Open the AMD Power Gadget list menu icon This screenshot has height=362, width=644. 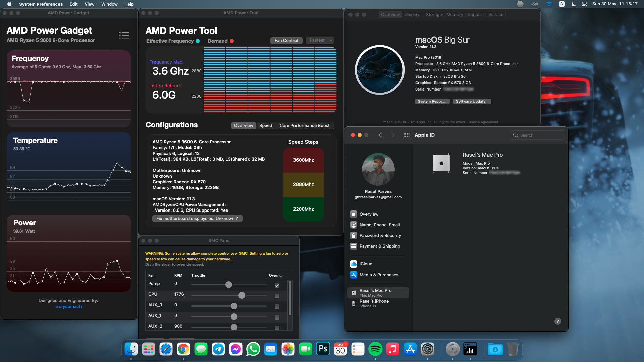pyautogui.click(x=124, y=35)
